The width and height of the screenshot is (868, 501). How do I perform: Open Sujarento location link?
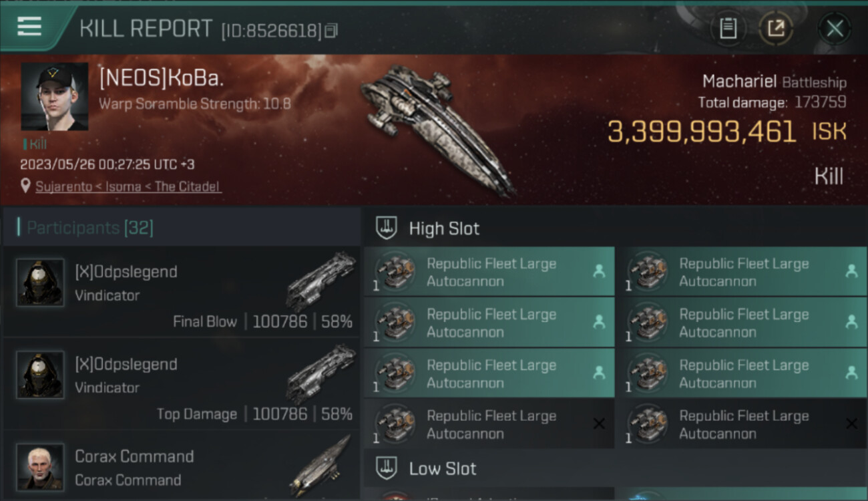coord(129,186)
